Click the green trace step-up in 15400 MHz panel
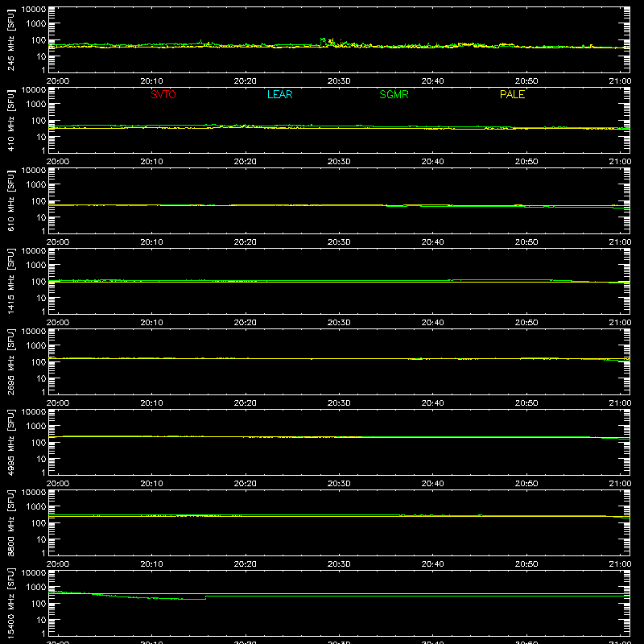The width and height of the screenshot is (644, 644). pyautogui.click(x=206, y=597)
